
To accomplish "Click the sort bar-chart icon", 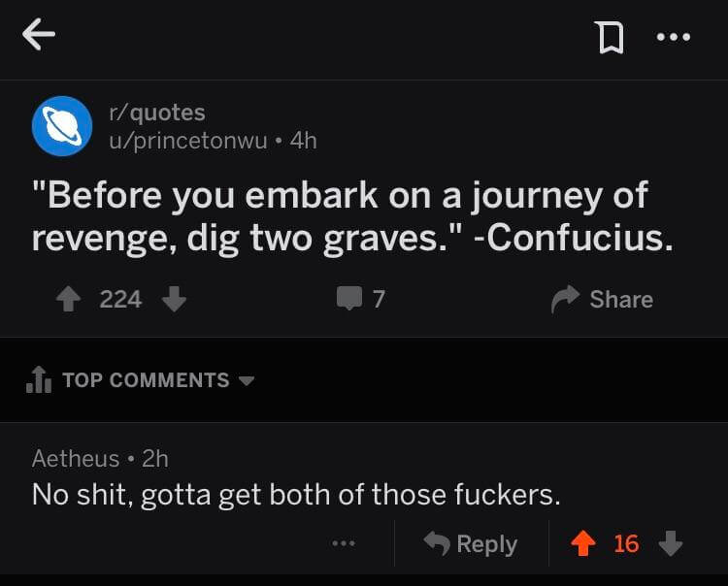I will coord(39,379).
